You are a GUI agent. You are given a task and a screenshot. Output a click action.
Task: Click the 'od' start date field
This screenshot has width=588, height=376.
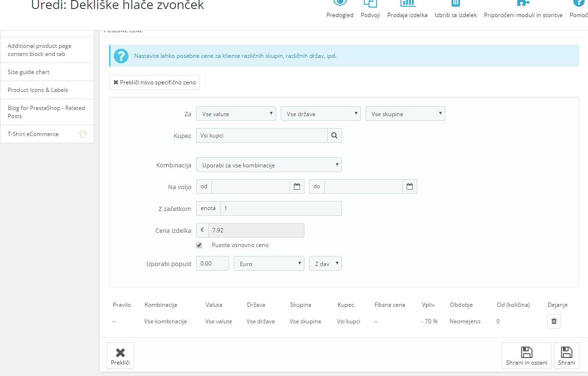pos(251,186)
